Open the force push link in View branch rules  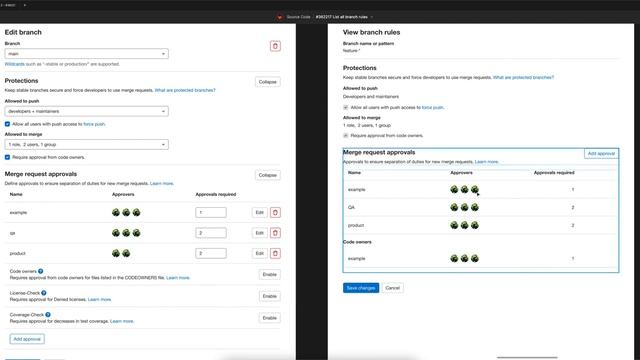pyautogui.click(x=433, y=107)
